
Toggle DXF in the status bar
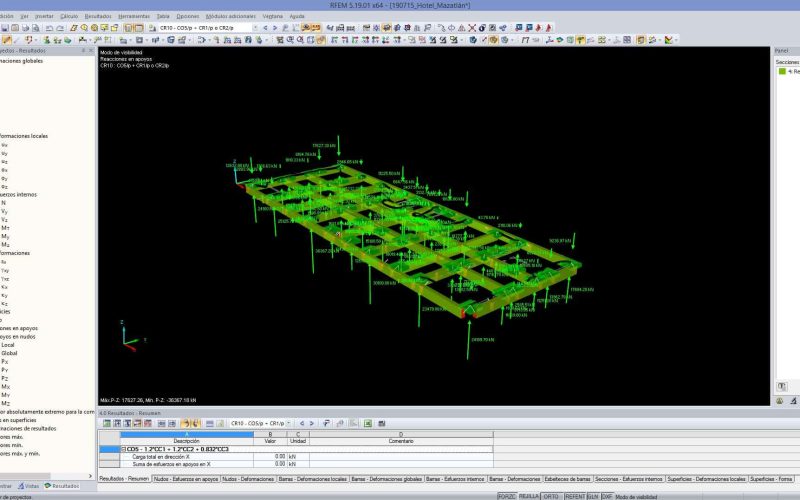point(607,496)
